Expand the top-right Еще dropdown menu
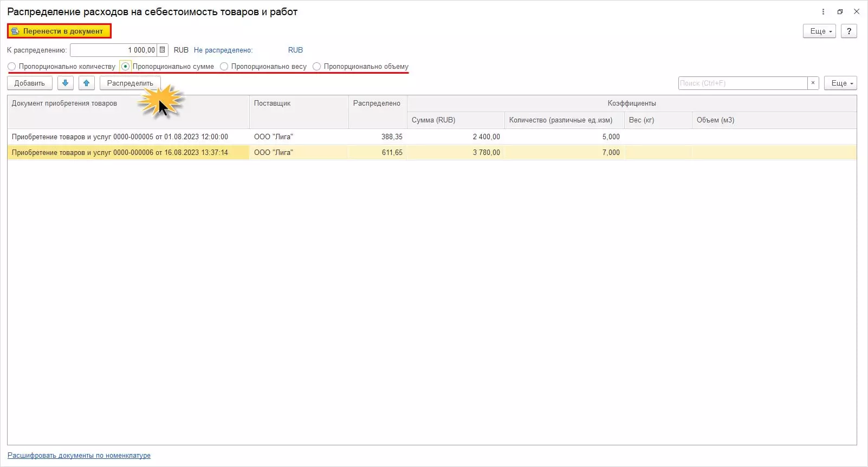This screenshot has width=868, height=467. (x=819, y=31)
